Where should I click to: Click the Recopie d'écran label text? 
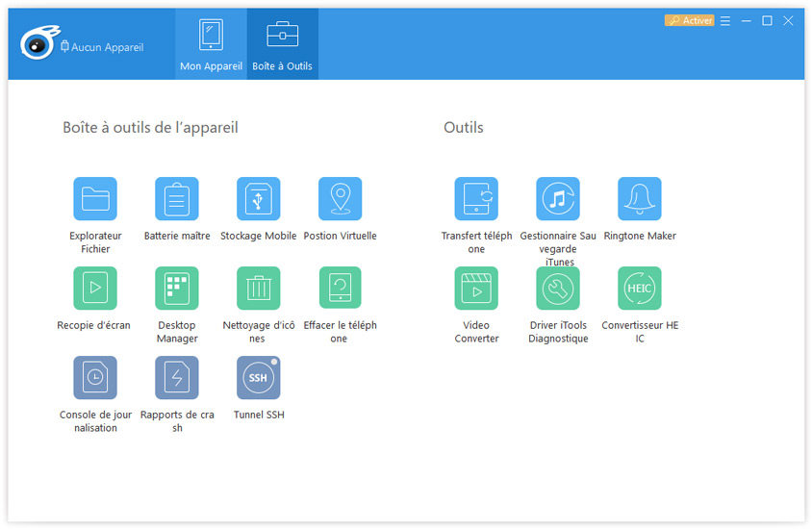93,325
